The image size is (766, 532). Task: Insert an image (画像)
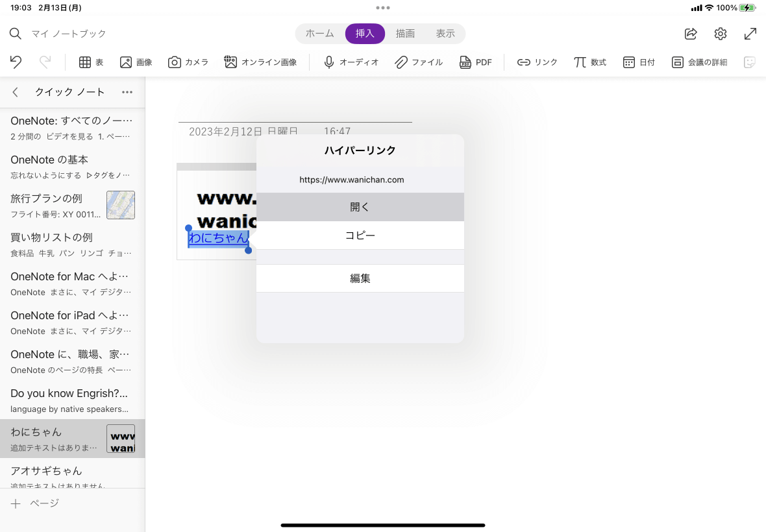click(136, 62)
